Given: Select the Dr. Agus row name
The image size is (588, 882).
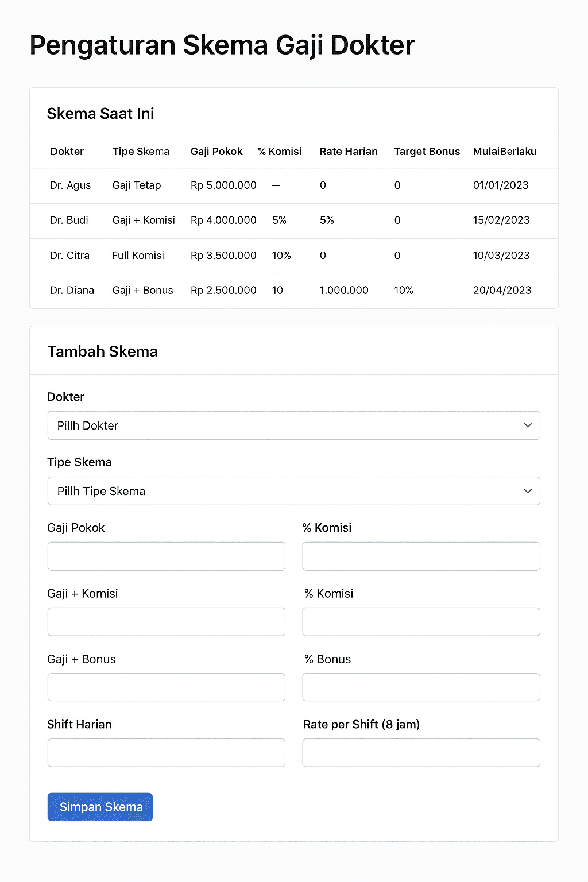Looking at the screenshot, I should pos(70,185).
